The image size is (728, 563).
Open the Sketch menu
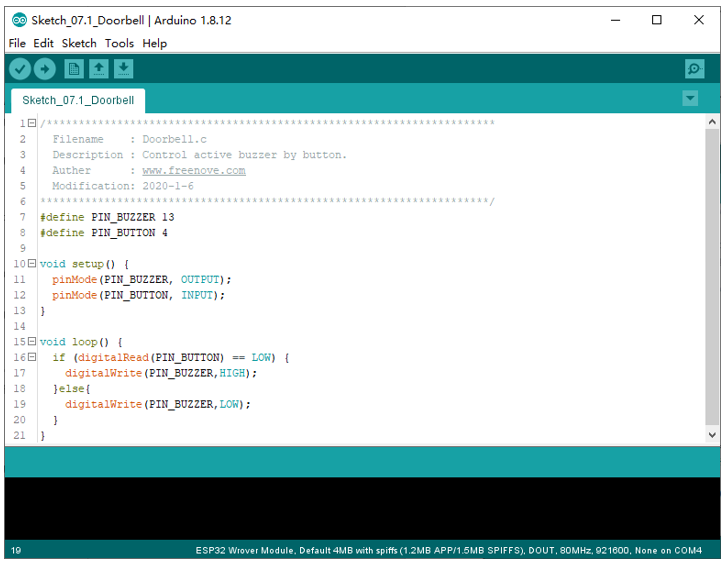[x=79, y=43]
